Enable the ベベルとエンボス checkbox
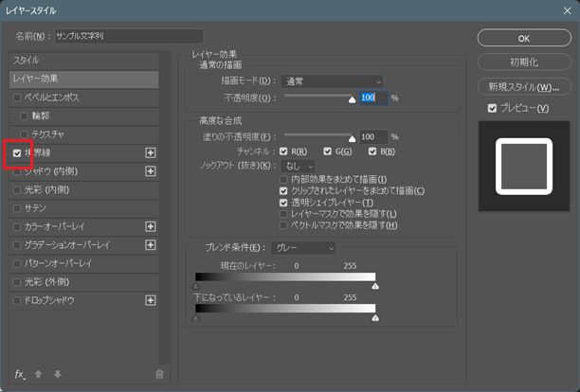 (17, 98)
